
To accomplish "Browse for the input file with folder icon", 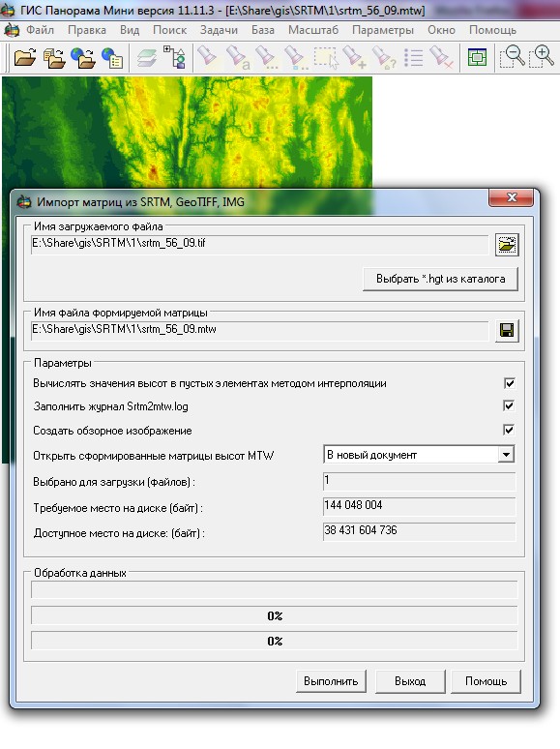I will click(x=507, y=245).
